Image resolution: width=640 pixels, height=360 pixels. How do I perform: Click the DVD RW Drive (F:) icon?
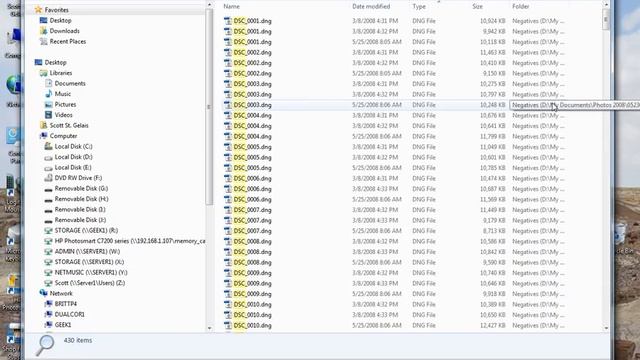pos(49,178)
